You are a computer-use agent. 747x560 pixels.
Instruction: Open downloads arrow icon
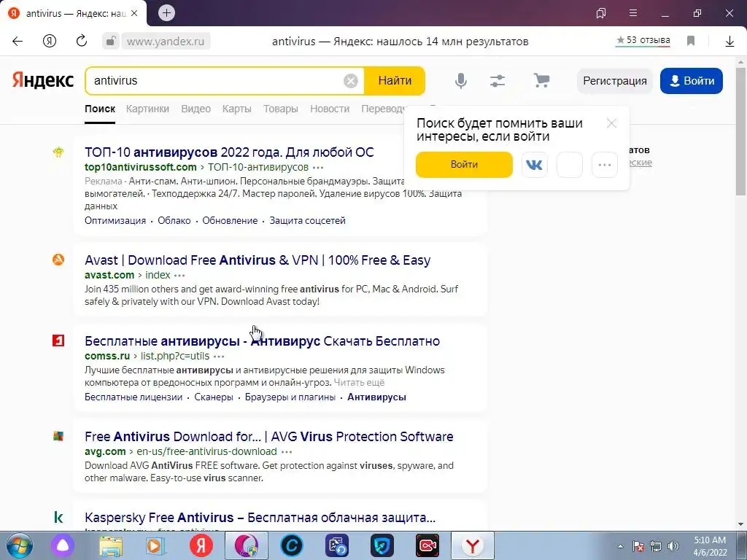(x=729, y=42)
